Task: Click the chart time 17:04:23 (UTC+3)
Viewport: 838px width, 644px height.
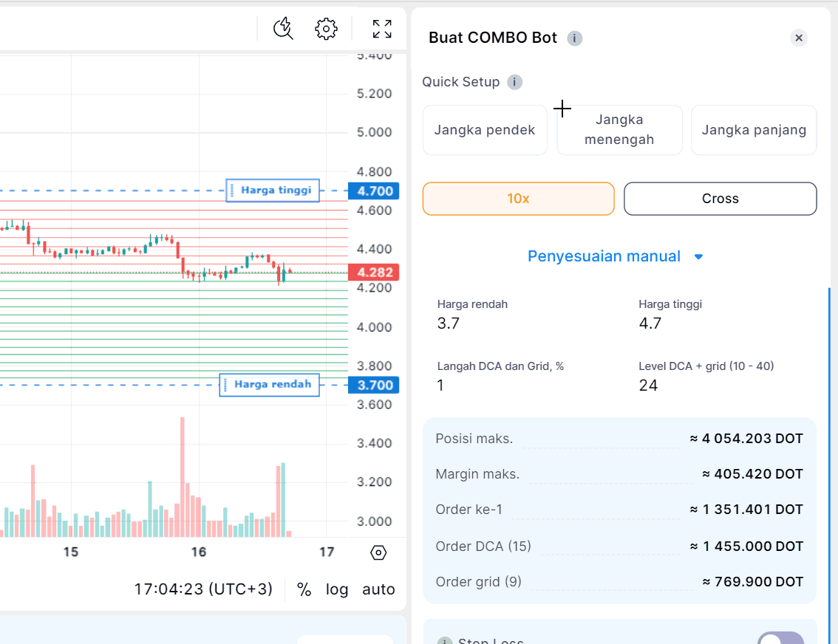Action: coord(203,589)
